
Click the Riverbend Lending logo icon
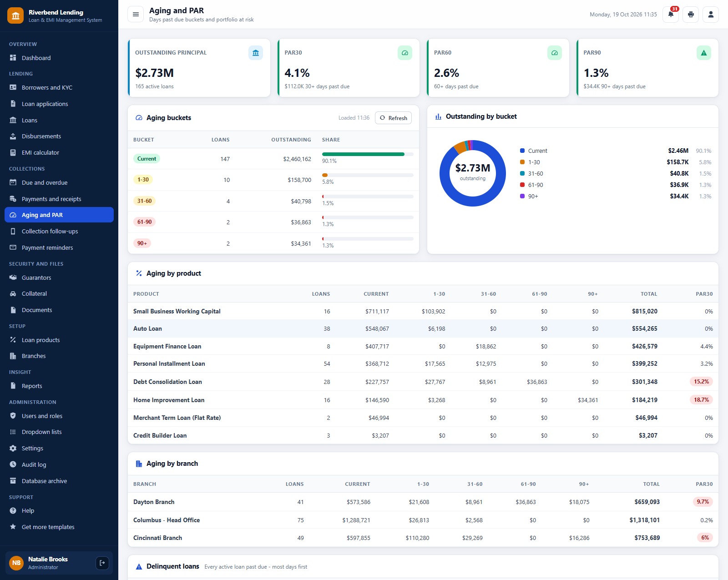[x=15, y=15]
